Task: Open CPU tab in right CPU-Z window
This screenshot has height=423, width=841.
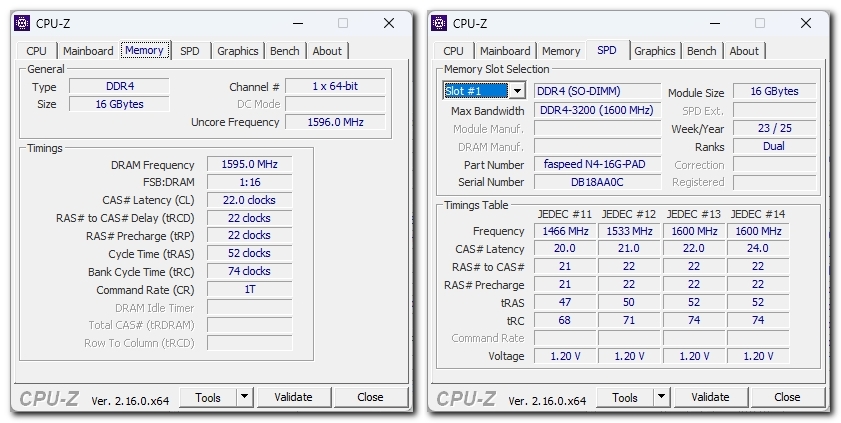Action: click(x=453, y=51)
